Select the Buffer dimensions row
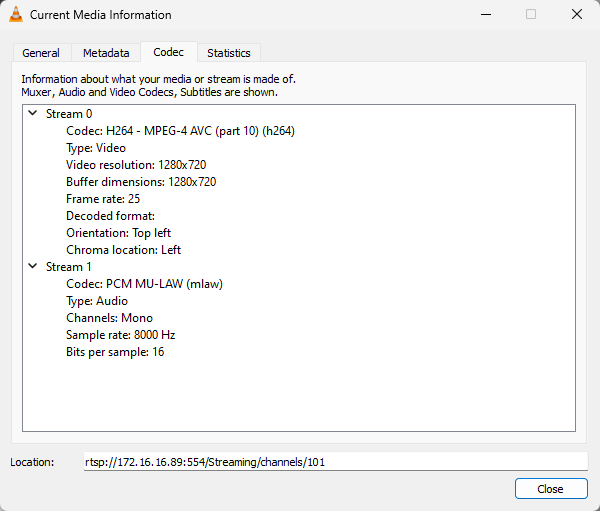Image resolution: width=600 pixels, height=511 pixels. tap(141, 182)
